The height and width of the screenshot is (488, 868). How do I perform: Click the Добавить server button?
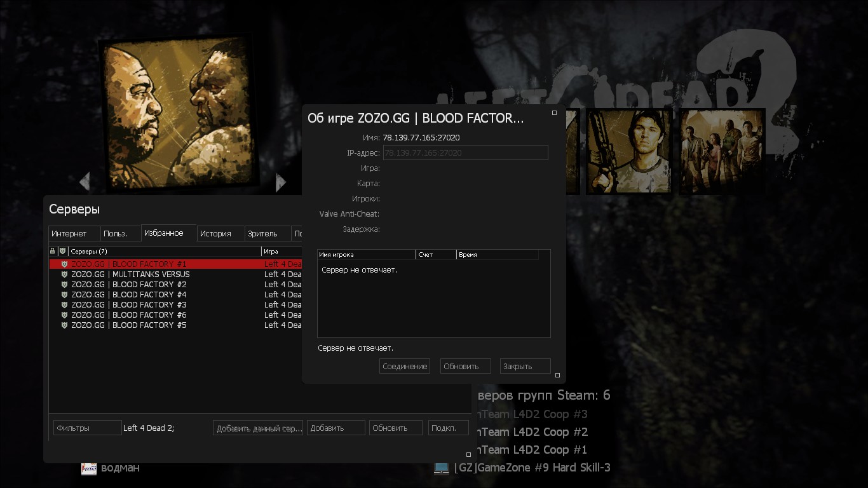pyautogui.click(x=336, y=428)
